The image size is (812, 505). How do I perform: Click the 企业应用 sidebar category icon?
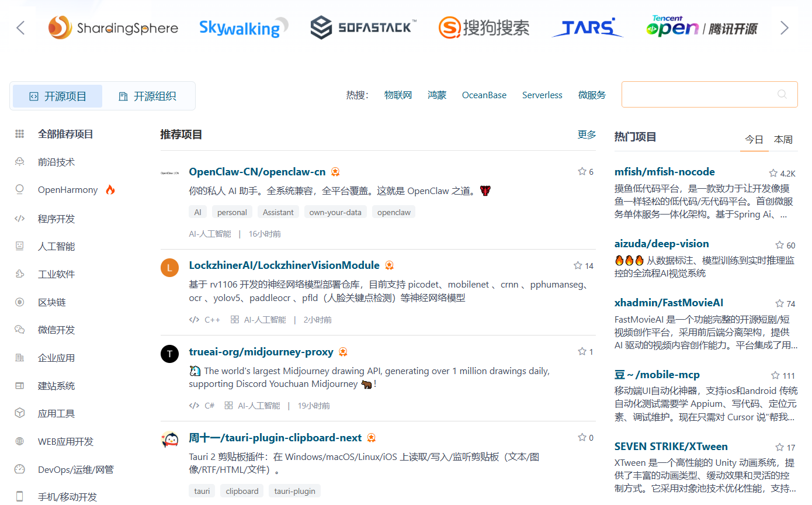(x=19, y=357)
